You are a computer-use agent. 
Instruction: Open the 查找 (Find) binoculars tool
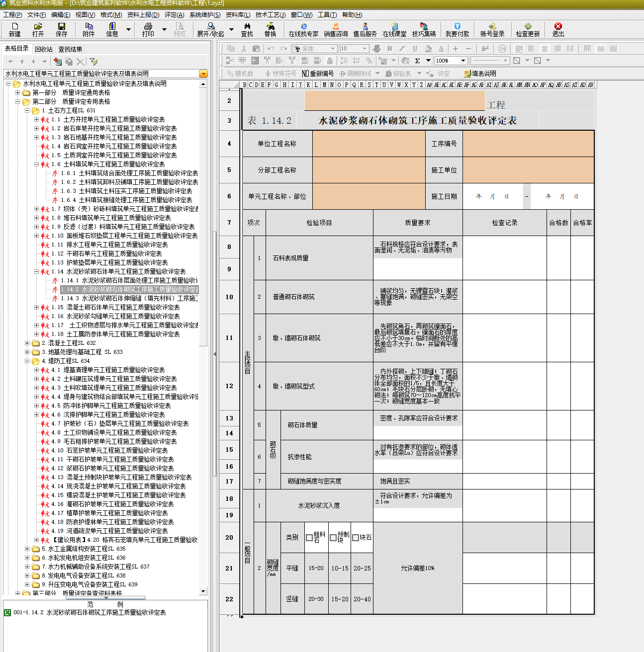[247, 29]
